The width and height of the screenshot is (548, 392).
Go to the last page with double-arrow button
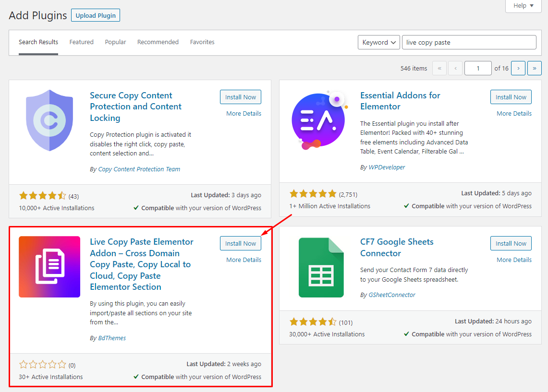(x=535, y=68)
